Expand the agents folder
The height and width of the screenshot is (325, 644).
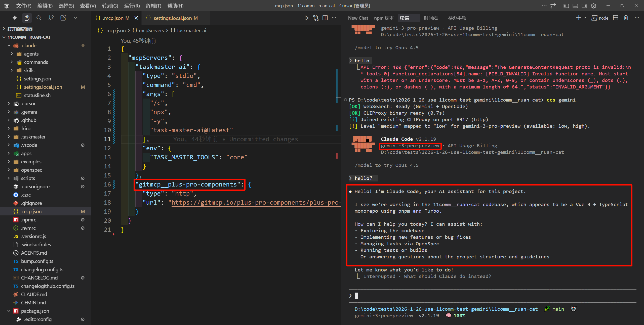(x=31, y=54)
